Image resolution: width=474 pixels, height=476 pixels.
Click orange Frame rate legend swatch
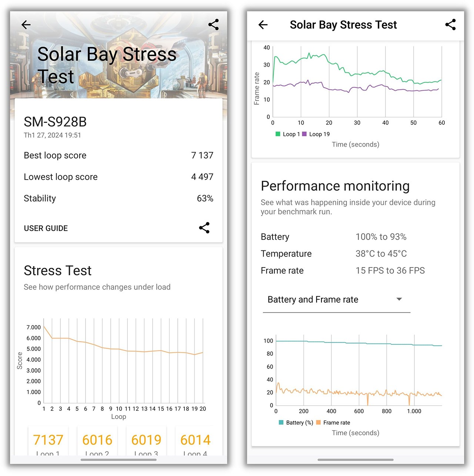click(318, 423)
